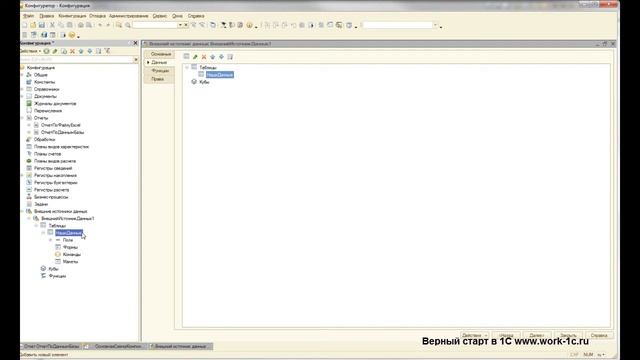Image resolution: width=640 pixels, height=360 pixels.
Task: Switch to the Основные tab
Action: 160,54
